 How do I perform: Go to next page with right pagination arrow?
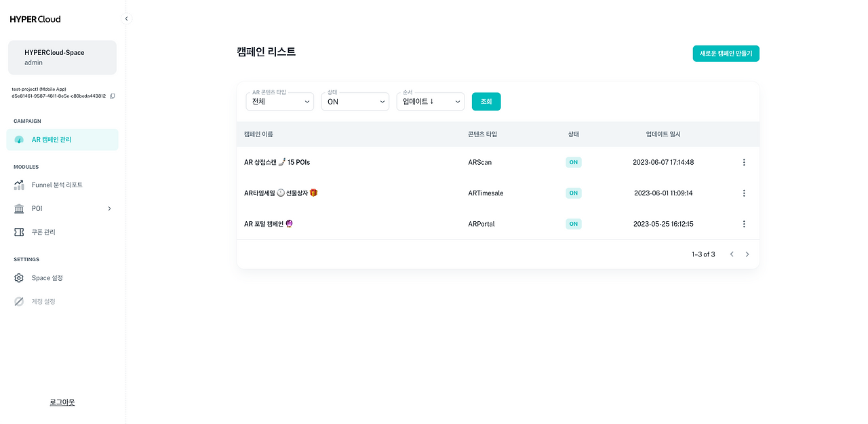(x=747, y=254)
